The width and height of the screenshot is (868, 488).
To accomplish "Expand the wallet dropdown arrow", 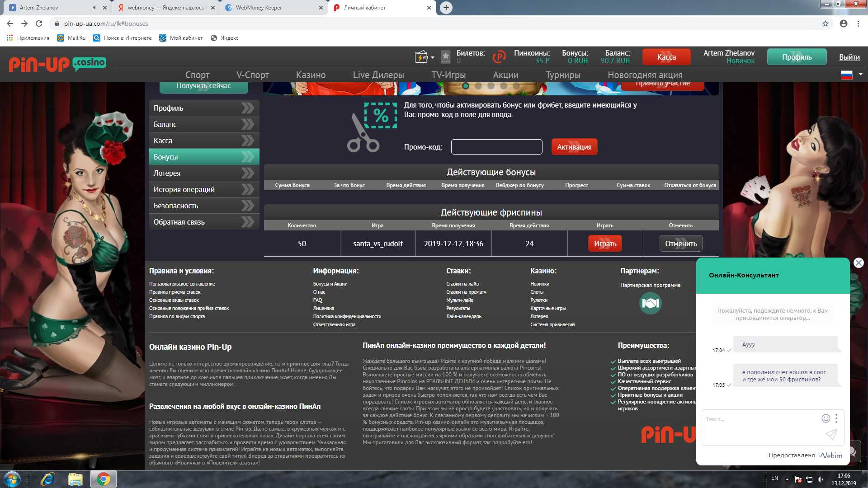I will point(433,57).
